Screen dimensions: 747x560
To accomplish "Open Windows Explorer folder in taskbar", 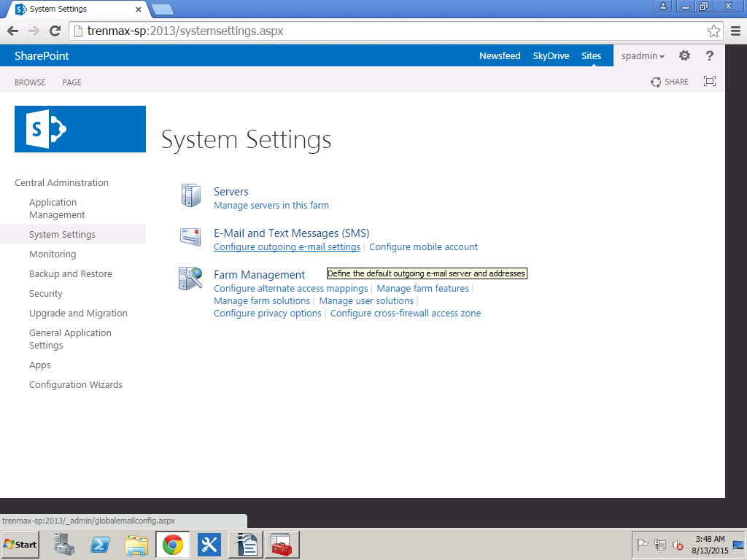I will click(x=136, y=545).
